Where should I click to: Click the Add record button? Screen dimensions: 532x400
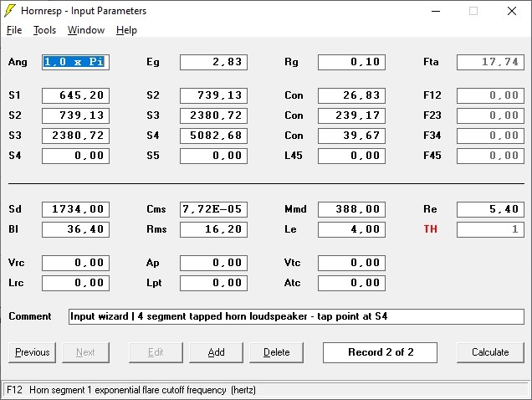coord(216,352)
